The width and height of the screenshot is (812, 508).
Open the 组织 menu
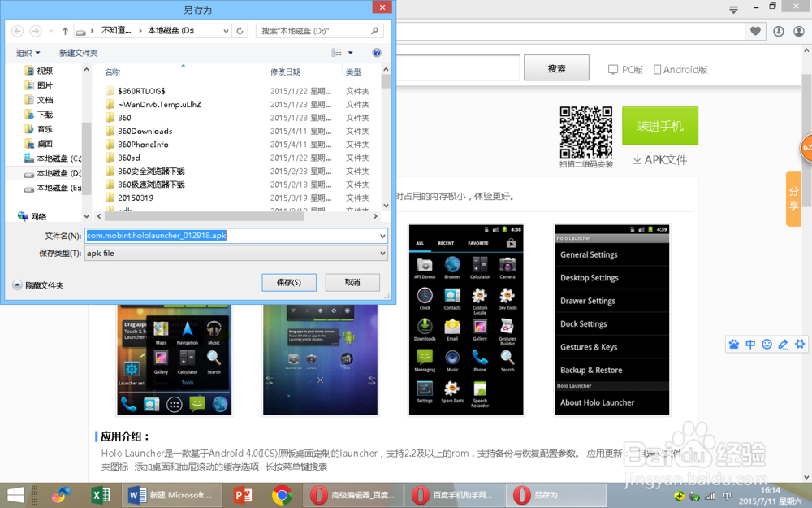(28, 53)
